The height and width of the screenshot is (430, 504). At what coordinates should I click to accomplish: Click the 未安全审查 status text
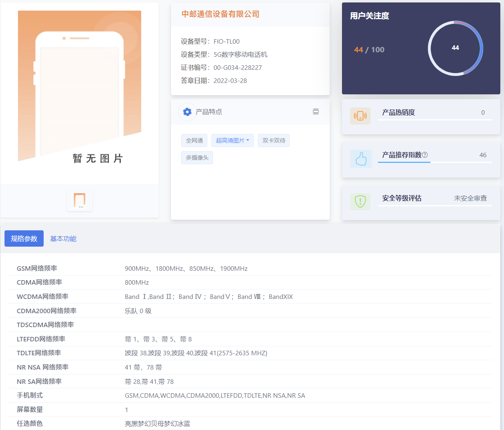(x=470, y=198)
